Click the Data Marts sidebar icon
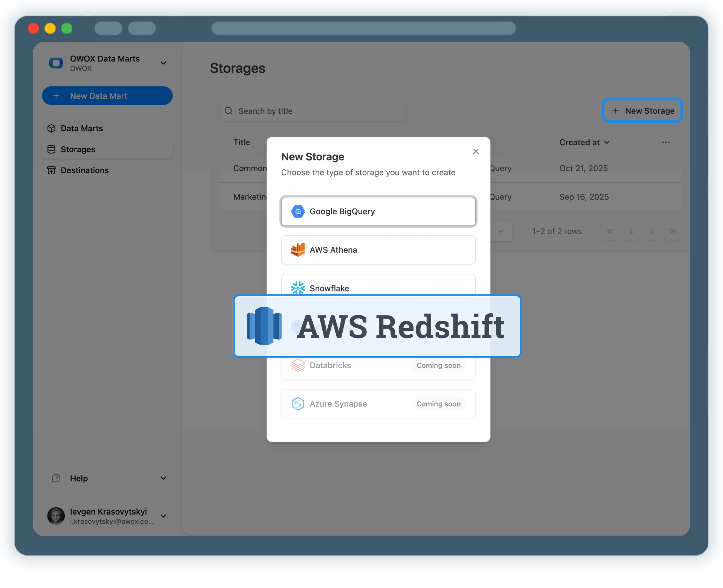 (x=52, y=128)
